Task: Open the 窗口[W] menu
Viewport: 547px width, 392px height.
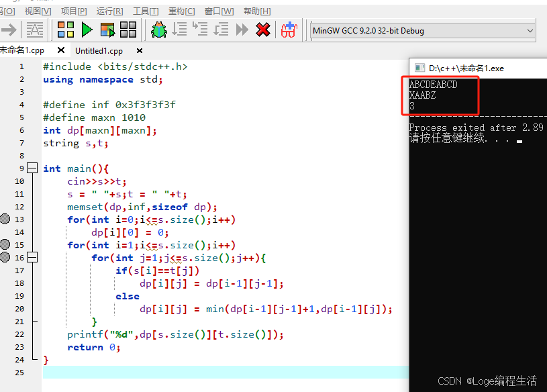Action: click(219, 11)
